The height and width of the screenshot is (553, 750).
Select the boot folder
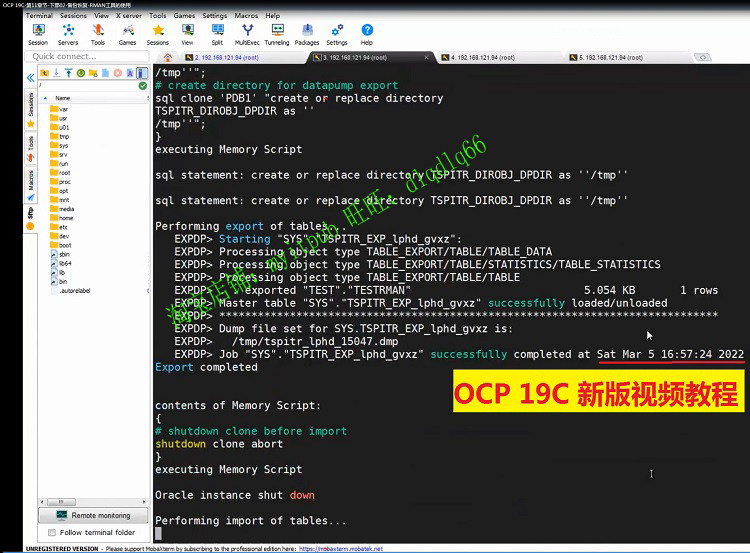61,245
